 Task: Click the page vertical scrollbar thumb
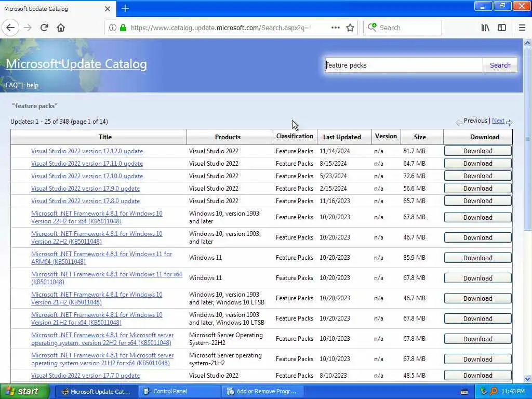tap(527, 138)
